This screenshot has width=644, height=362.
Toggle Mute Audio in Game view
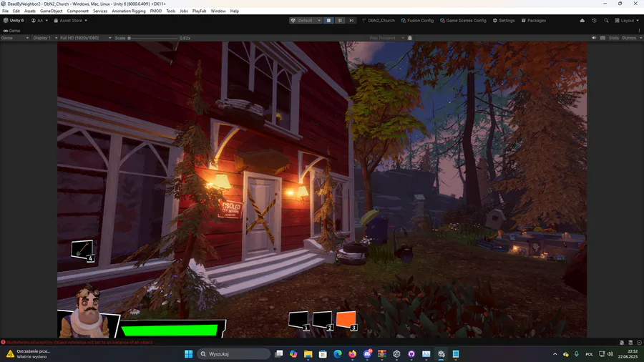coord(594,38)
